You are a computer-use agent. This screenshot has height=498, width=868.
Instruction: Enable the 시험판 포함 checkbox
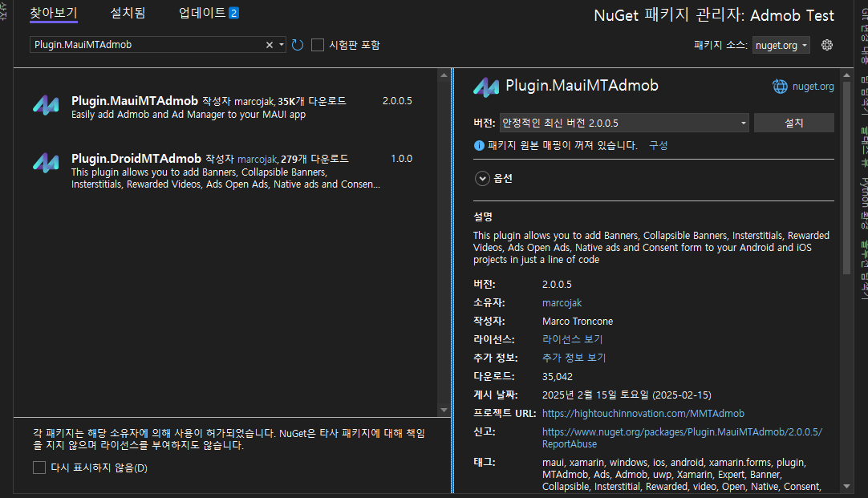(x=317, y=45)
